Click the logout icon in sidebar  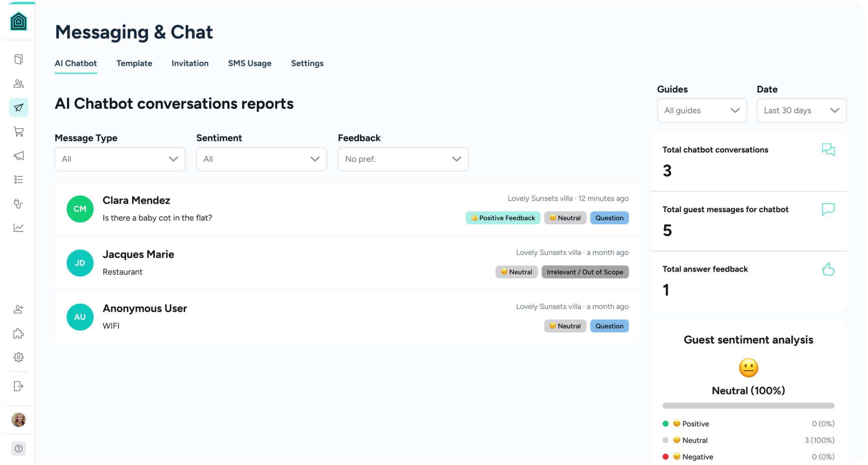coord(18,386)
